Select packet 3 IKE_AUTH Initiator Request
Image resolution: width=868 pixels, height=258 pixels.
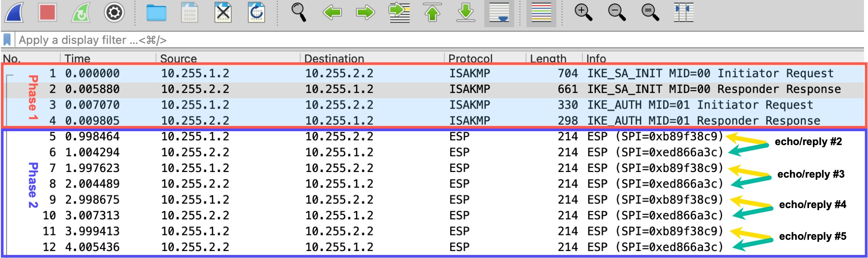tap(434, 105)
